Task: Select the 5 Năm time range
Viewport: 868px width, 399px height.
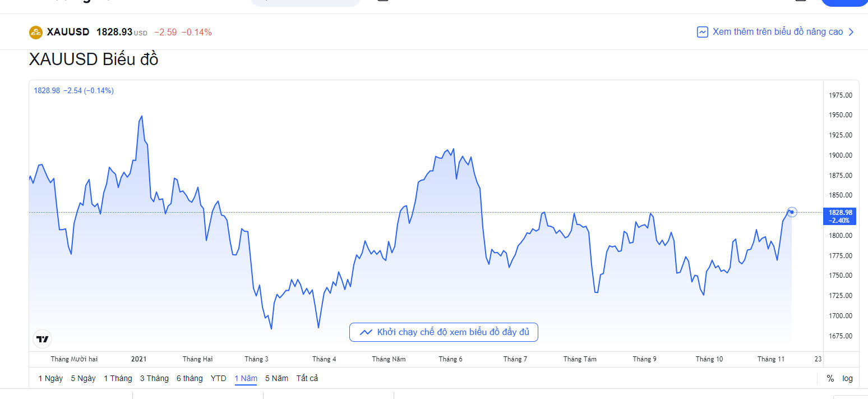Action: 276,379
